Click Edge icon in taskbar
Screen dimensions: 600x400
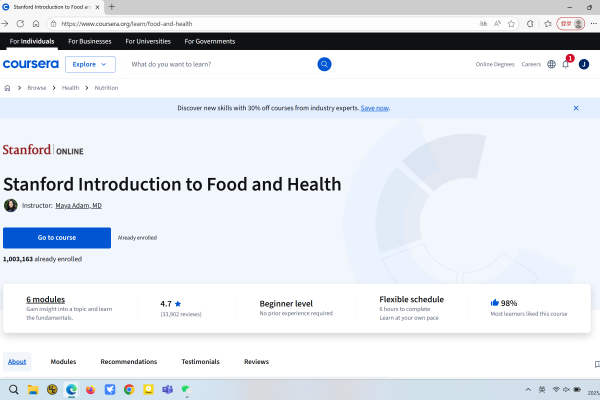pyautogui.click(x=71, y=390)
